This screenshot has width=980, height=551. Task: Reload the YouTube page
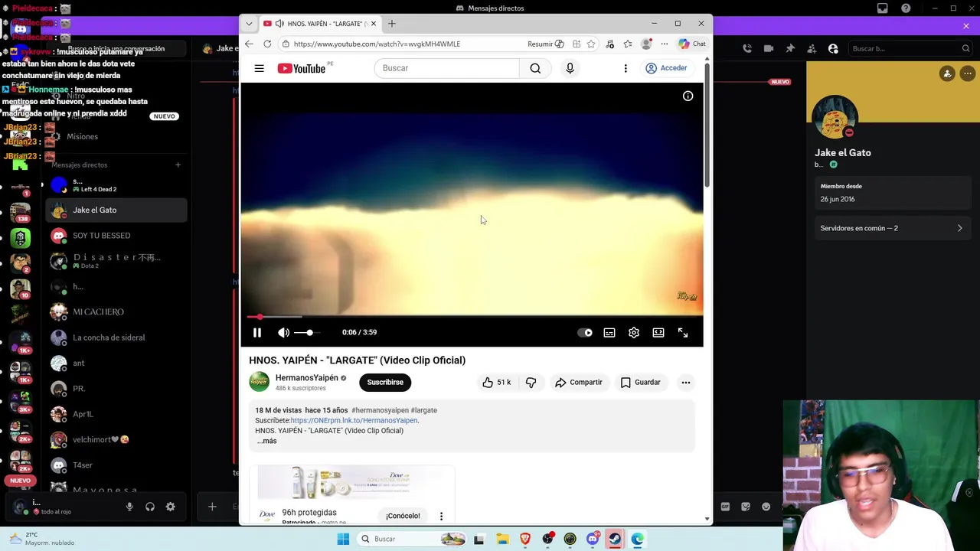click(267, 44)
